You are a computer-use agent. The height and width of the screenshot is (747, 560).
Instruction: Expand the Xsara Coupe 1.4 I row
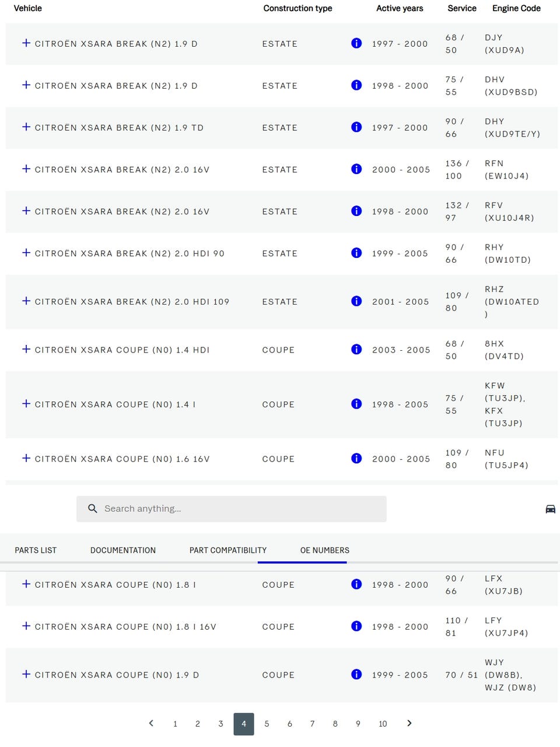[x=26, y=404]
